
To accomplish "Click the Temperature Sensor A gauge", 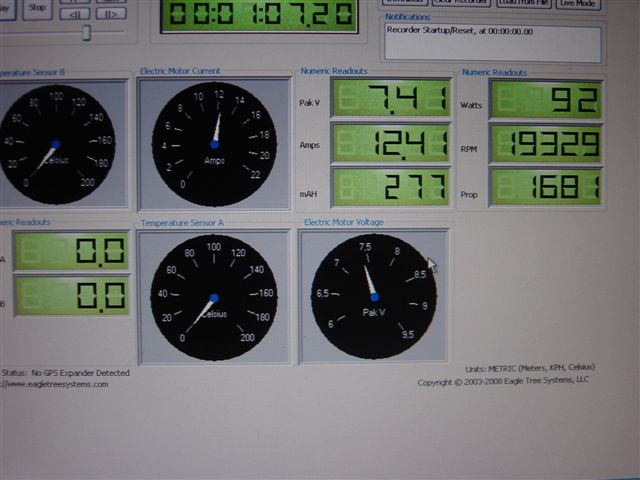I will (213, 297).
